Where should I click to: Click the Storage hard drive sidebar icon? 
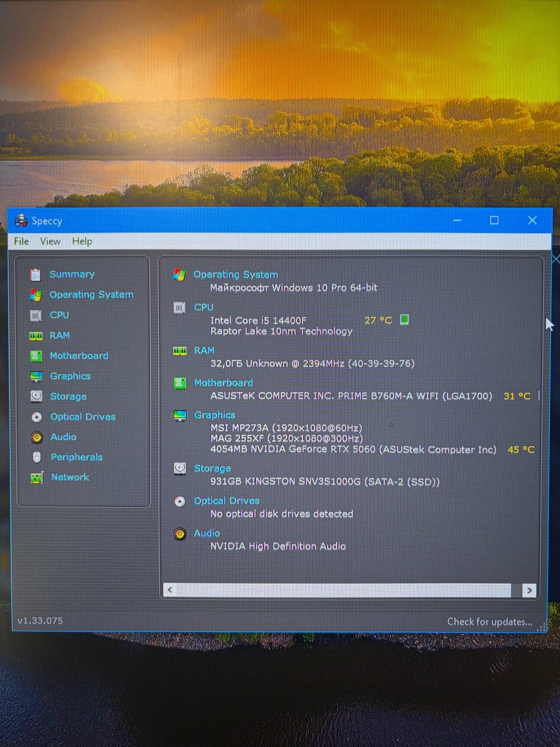tap(36, 396)
